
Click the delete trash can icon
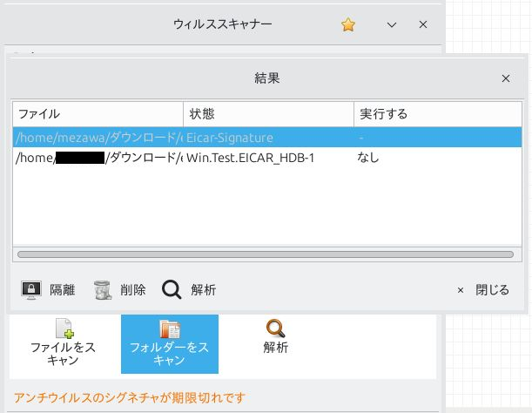click(x=103, y=290)
